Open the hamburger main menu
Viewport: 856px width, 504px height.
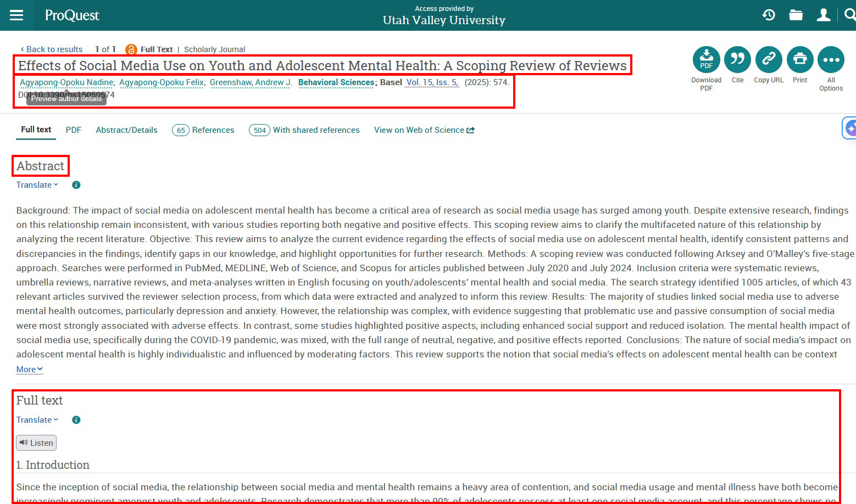(x=16, y=15)
